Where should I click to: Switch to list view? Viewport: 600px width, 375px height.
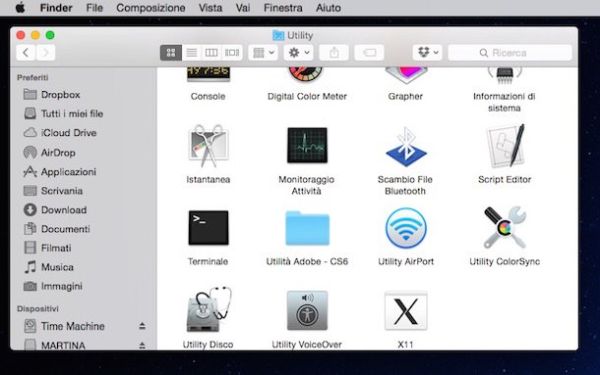coord(191,52)
